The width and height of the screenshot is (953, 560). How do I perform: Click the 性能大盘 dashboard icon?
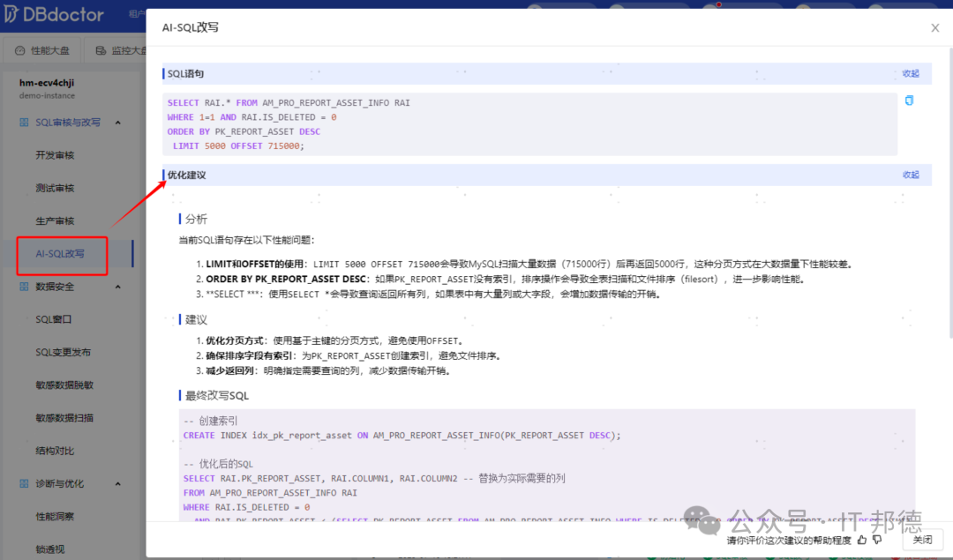tap(20, 51)
